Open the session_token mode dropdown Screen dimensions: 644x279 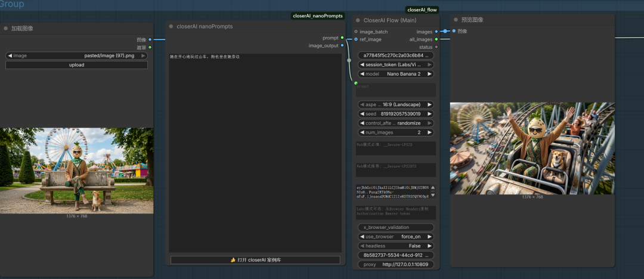(x=396, y=64)
